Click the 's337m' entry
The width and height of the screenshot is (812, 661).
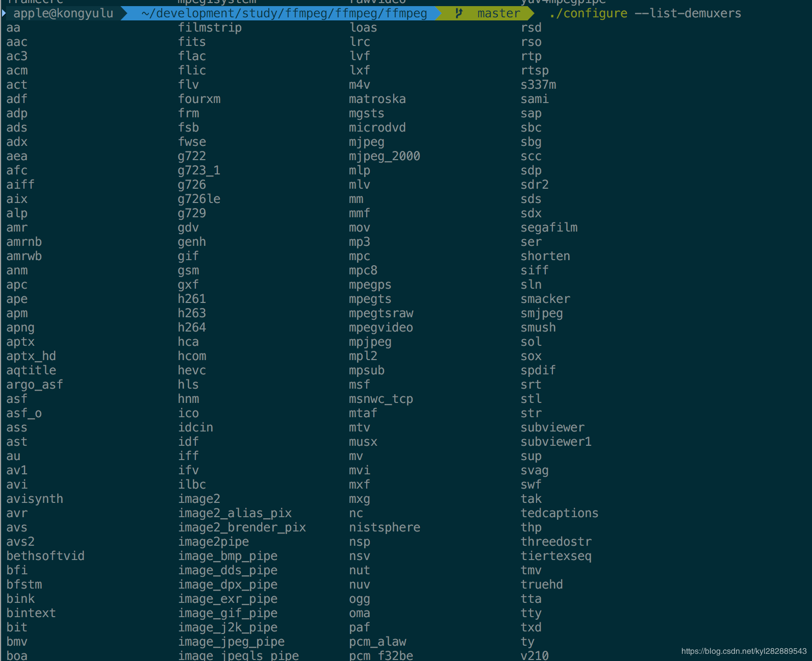pos(539,85)
